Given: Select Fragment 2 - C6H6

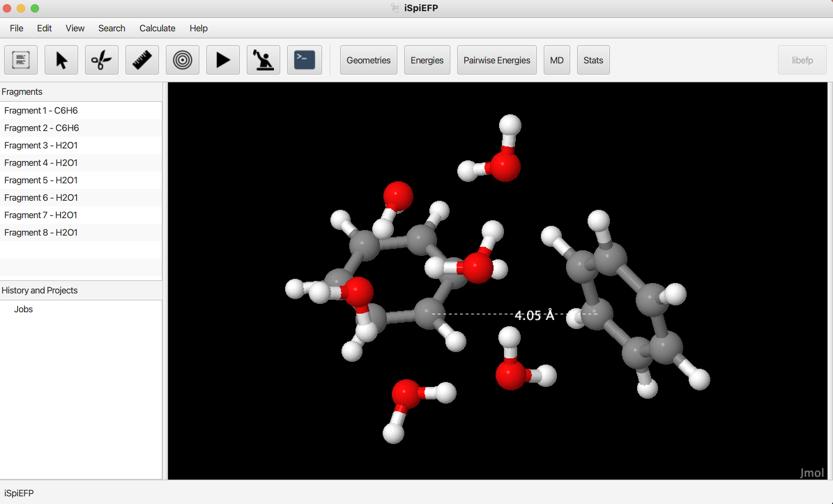Looking at the screenshot, I should click(x=81, y=128).
